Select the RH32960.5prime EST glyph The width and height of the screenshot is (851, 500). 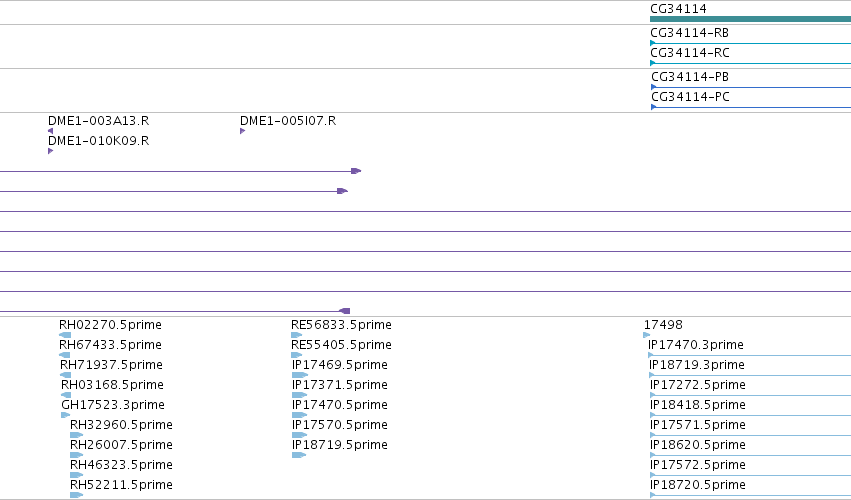77,435
